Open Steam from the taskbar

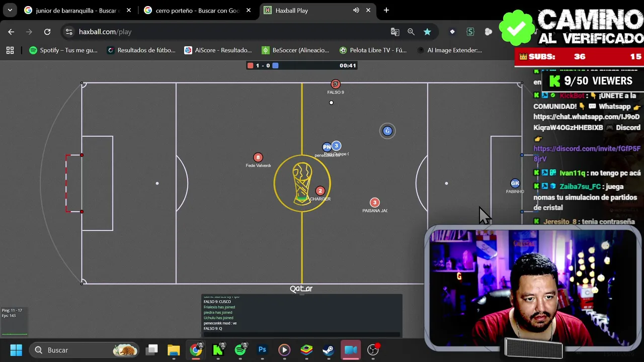[328, 350]
